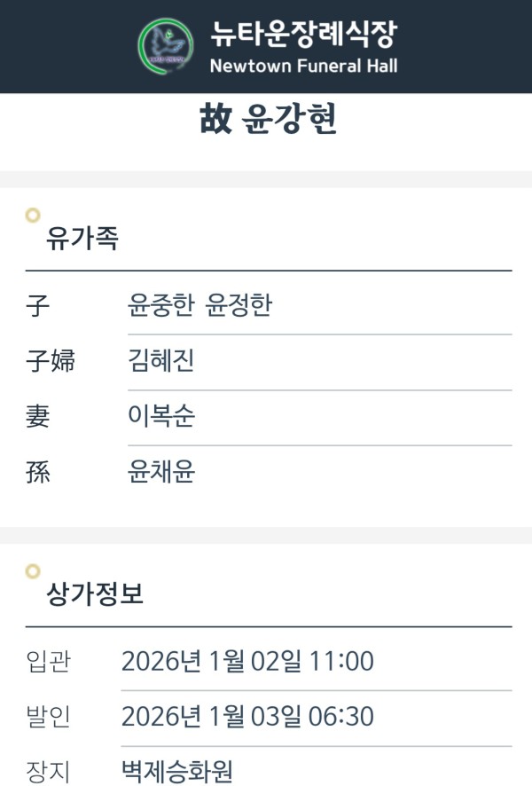Click the circle bullet beside 상가정보

coord(33,571)
